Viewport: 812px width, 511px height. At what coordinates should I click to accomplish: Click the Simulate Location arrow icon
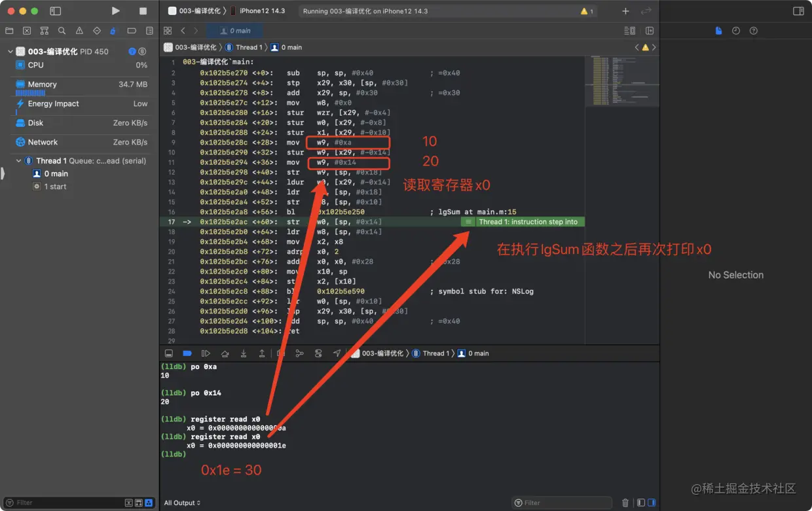337,353
